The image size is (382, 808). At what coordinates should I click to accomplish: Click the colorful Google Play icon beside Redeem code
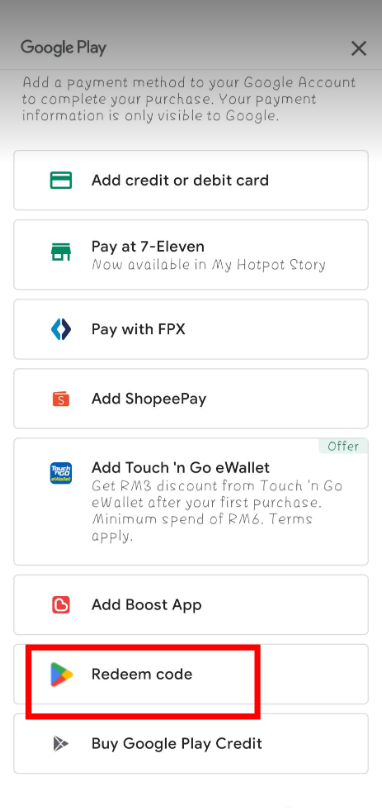(61, 674)
